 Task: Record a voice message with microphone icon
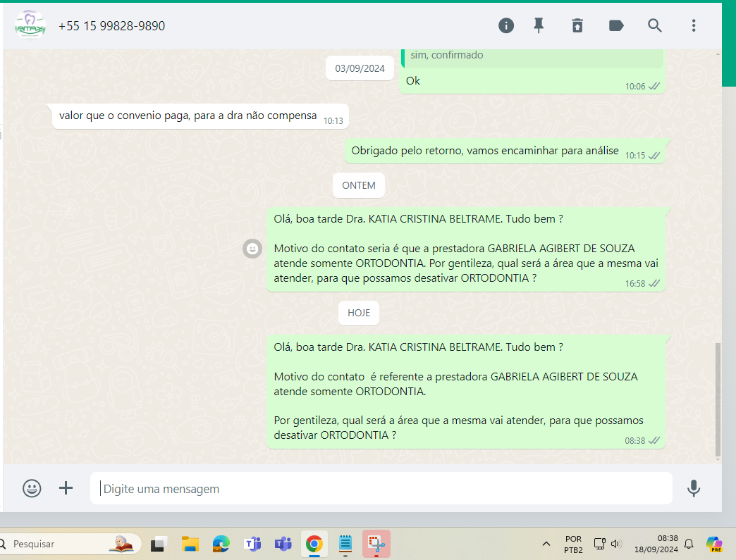click(x=694, y=488)
